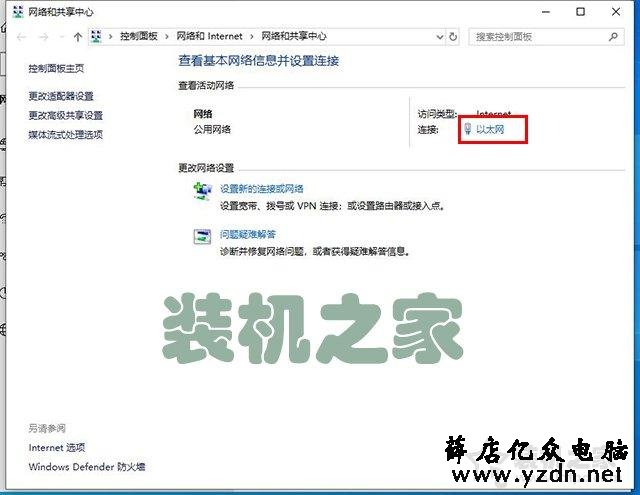Screen dimensions: 640x495
Task: Select 网络和 Internet breadcrumb
Action: (x=209, y=36)
